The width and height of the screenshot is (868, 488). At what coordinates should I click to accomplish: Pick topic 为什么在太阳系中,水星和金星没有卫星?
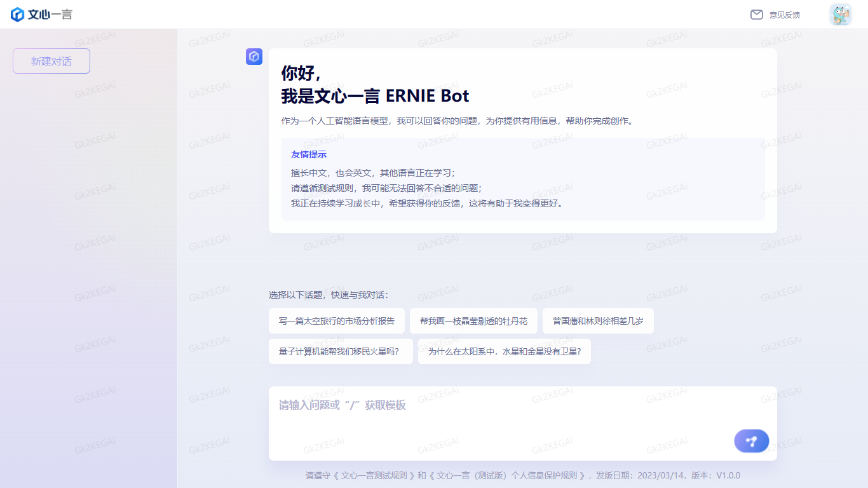[505, 351]
